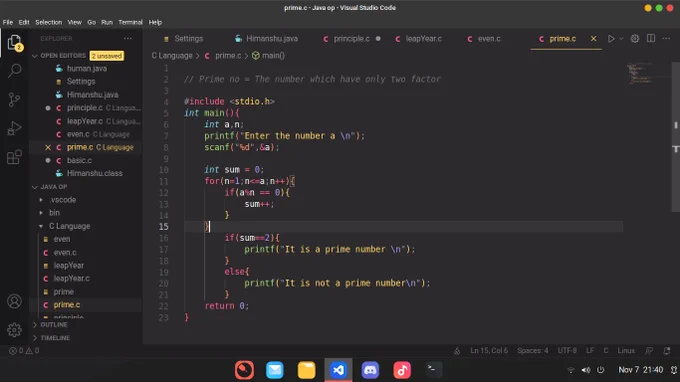Viewport: 680px width, 382px height.
Task: Open human.java from Open Editors
Action: coord(87,69)
